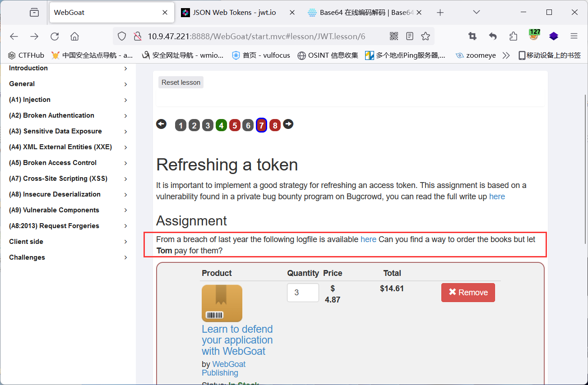Image resolution: width=588 pixels, height=385 pixels.
Task: Open the CTFHub bookmark
Action: [x=26, y=55]
